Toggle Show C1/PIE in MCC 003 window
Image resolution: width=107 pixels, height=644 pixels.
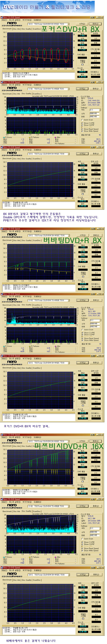click(82, 333)
